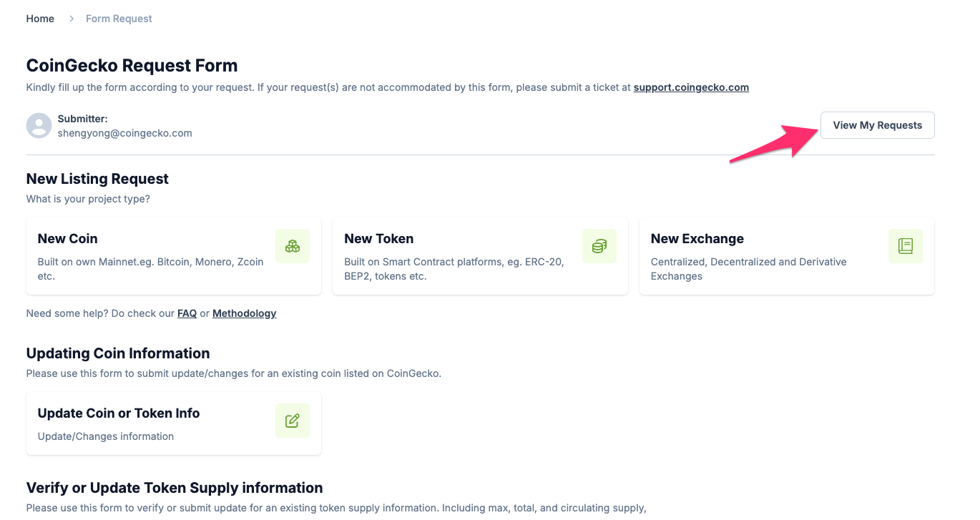The width and height of the screenshot is (980, 520).
Task: Click 'What is your project type?' text
Action: point(88,199)
